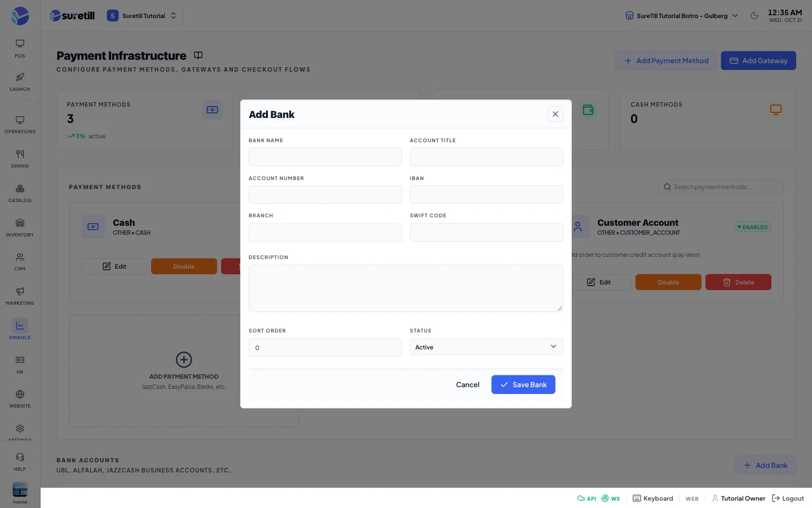
Task: Open the Help headset icon
Action: pos(20,457)
